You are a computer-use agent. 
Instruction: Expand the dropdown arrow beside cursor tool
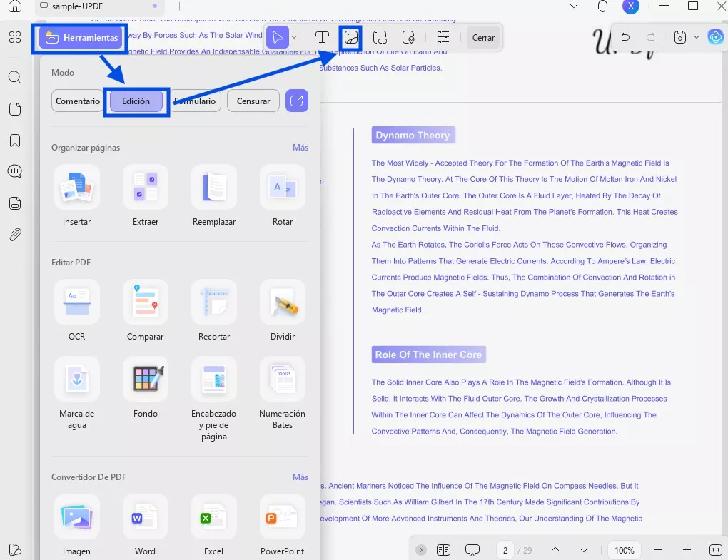[x=294, y=38]
